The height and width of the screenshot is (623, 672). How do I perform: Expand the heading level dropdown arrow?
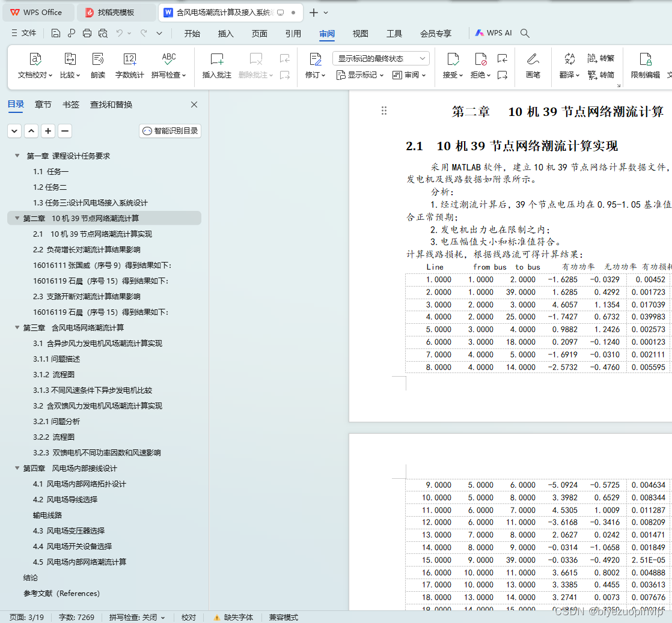tap(14, 131)
